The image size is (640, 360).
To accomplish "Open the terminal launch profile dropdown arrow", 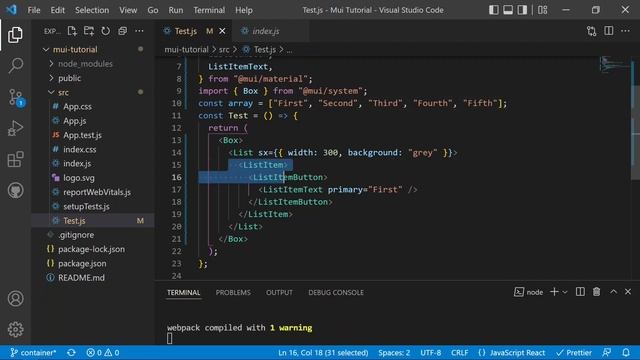I will click(565, 292).
